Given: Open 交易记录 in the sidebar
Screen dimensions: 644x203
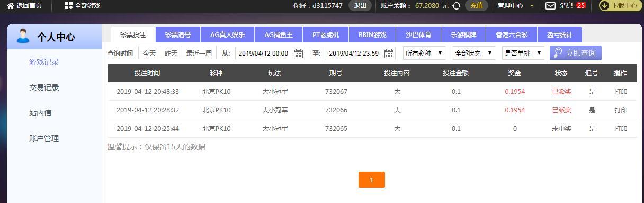Looking at the screenshot, I should click(44, 87).
